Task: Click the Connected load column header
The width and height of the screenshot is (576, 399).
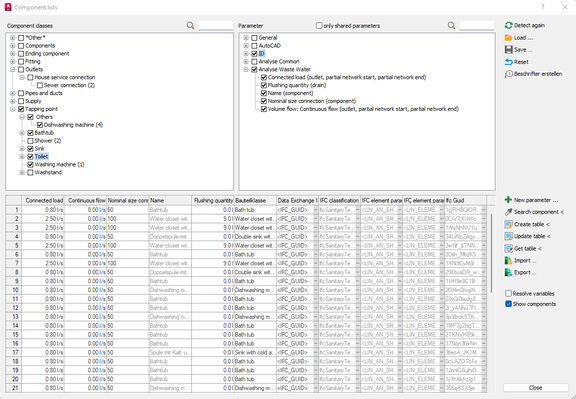Action: click(x=43, y=201)
